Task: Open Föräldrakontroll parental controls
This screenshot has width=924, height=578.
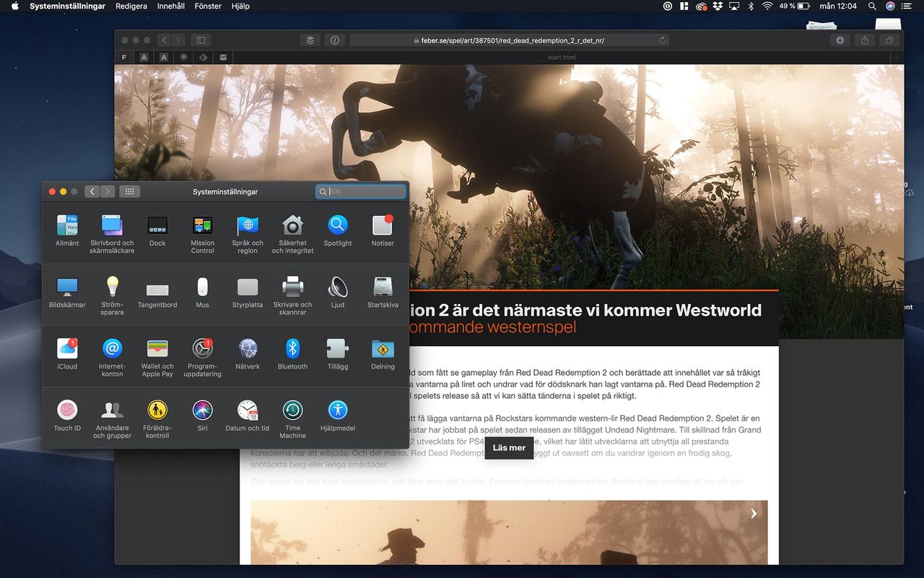Action: point(157,419)
